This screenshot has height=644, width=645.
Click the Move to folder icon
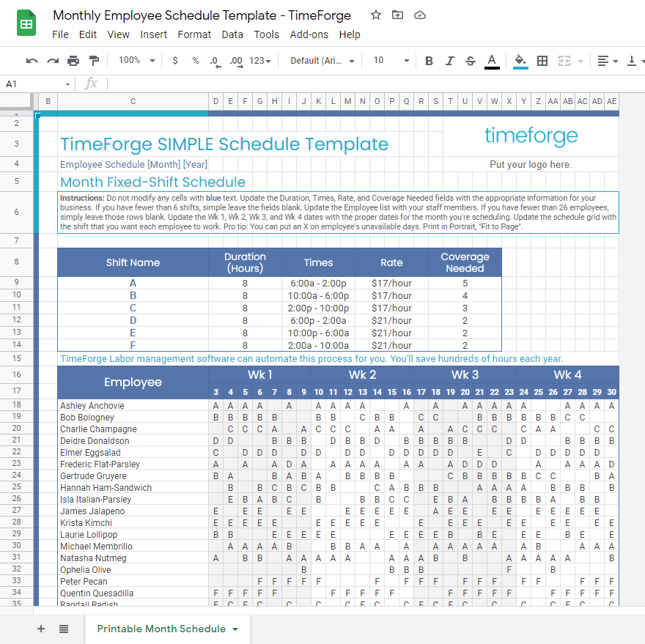tap(397, 15)
